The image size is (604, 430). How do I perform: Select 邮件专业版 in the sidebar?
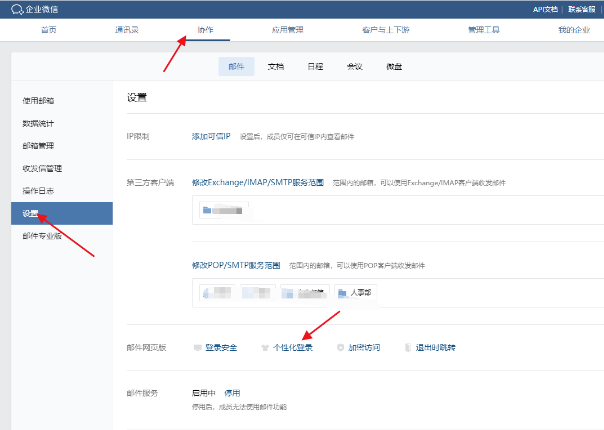pyautogui.click(x=41, y=236)
